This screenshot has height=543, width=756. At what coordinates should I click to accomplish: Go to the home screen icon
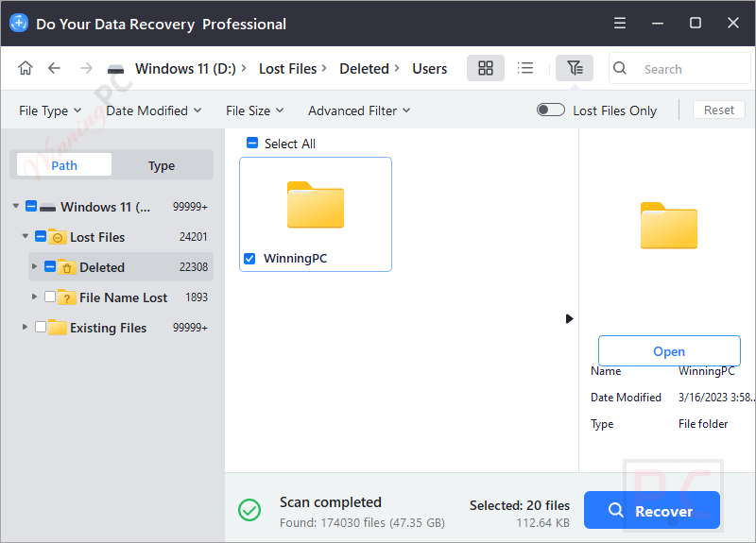point(26,68)
